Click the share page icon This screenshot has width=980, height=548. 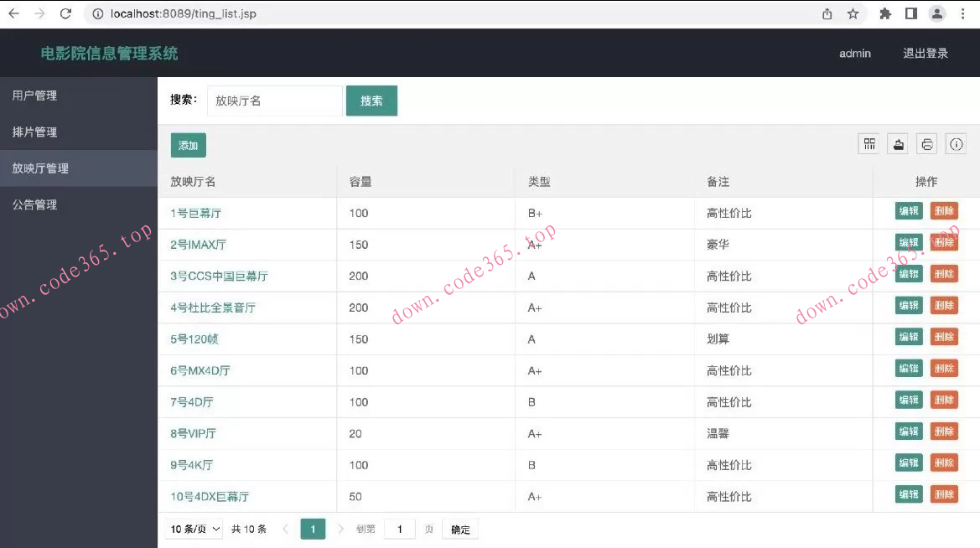(827, 13)
